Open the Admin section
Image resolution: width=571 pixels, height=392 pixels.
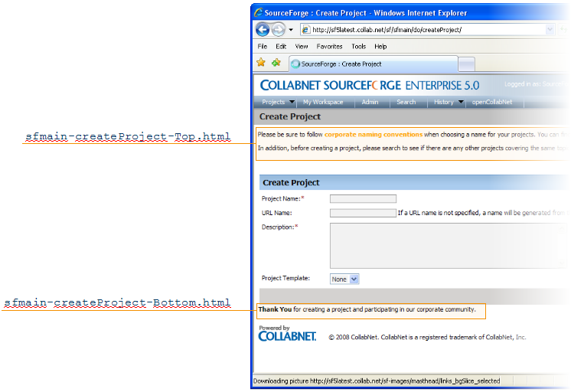pyautogui.click(x=370, y=102)
